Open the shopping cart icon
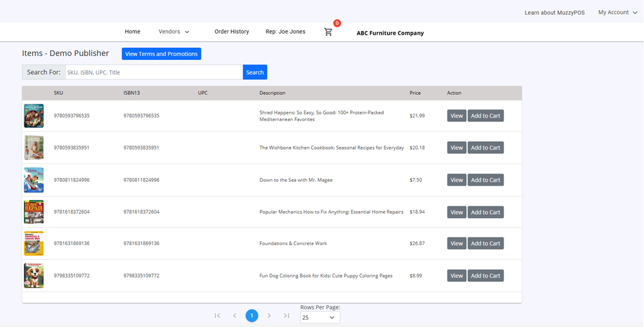 coord(328,32)
